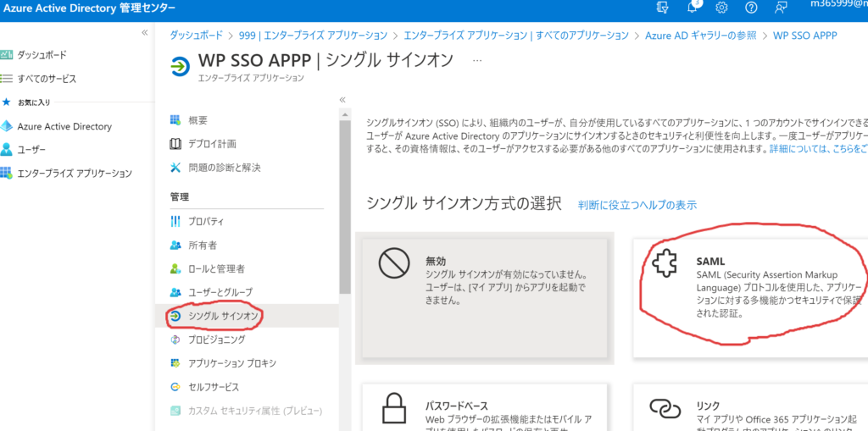Open カスタム セキュリティ属性 (プレビュー) item

point(254,411)
